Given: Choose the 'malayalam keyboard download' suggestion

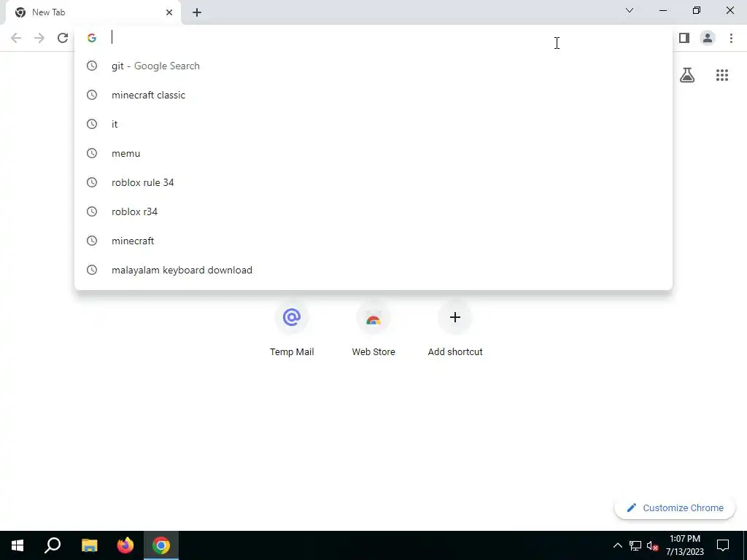Looking at the screenshot, I should (373, 270).
